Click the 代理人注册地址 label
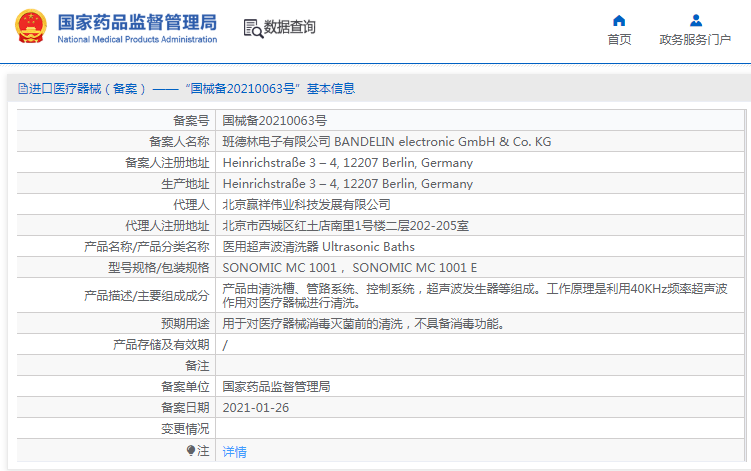Screen dimensions: 751x471 click(167, 226)
